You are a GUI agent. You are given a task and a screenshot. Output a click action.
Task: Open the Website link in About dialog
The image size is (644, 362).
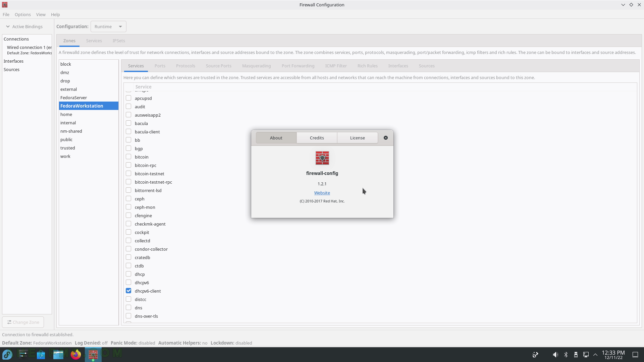(x=322, y=193)
